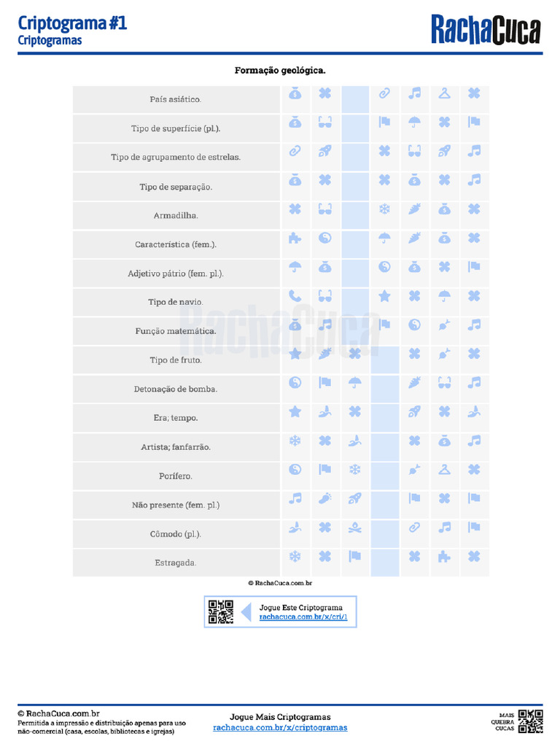Select the blank highlighted cell in País asiático row

(x=355, y=99)
